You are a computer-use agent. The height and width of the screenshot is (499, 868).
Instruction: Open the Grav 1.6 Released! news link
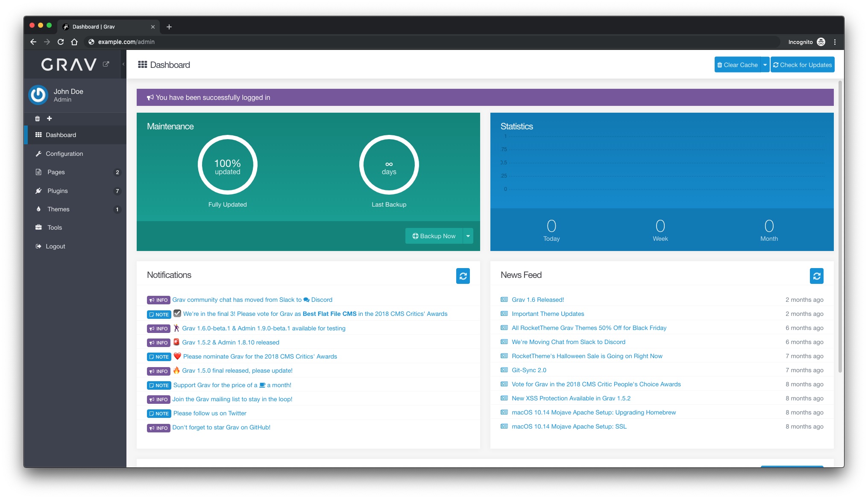pyautogui.click(x=538, y=300)
